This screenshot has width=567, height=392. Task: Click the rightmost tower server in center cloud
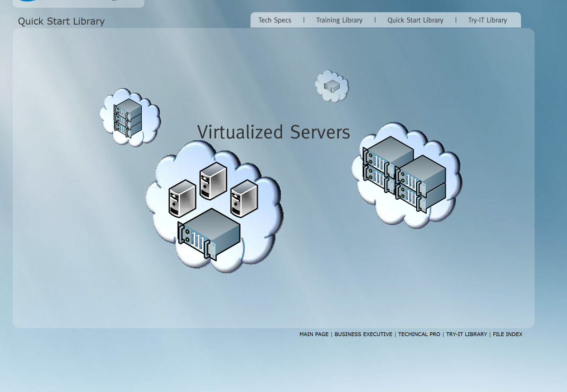tap(244, 198)
